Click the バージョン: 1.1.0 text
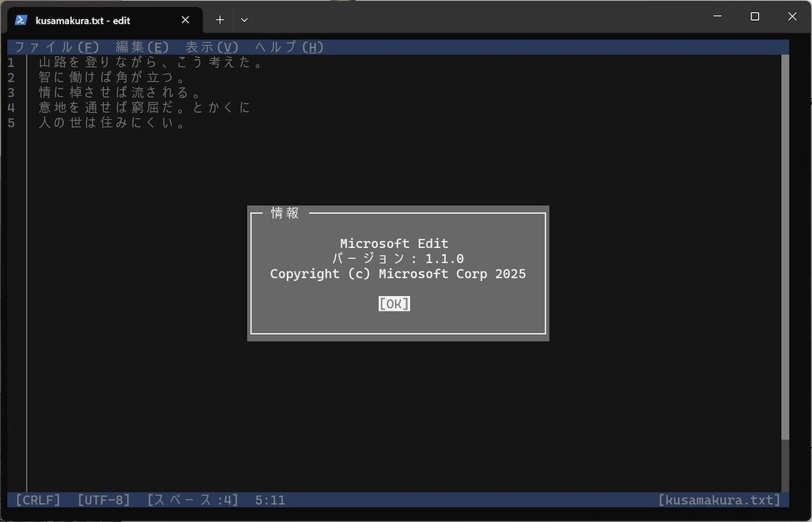This screenshot has width=812, height=522. pos(398,259)
